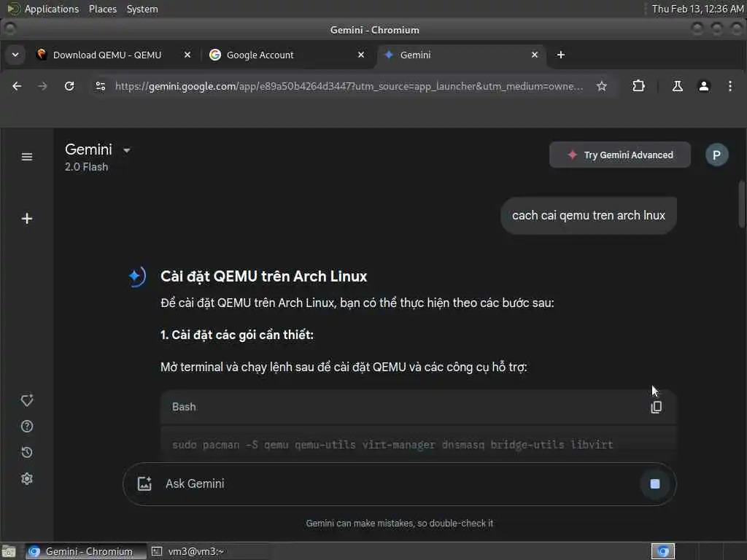
Task: Click the workspace switcher in bottom panel
Action: point(663,551)
